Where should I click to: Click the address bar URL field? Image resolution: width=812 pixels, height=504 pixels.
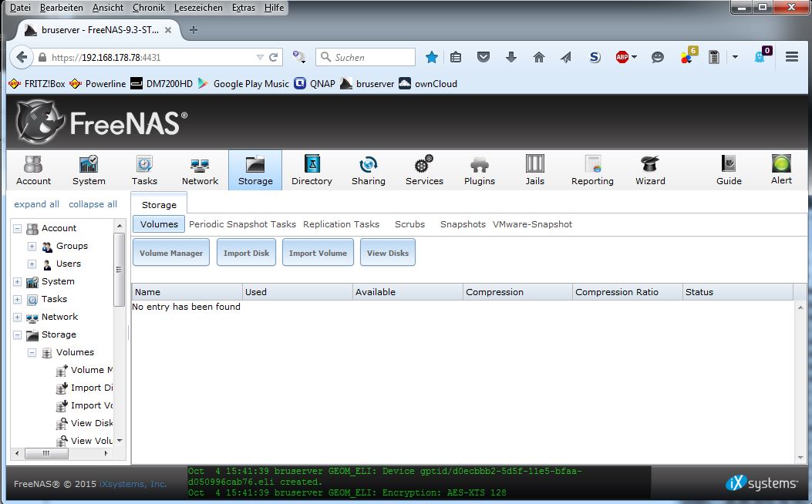coord(150,58)
